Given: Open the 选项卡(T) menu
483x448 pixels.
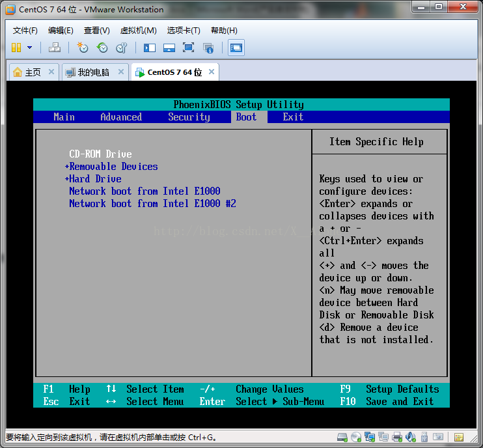Looking at the screenshot, I should (x=184, y=30).
